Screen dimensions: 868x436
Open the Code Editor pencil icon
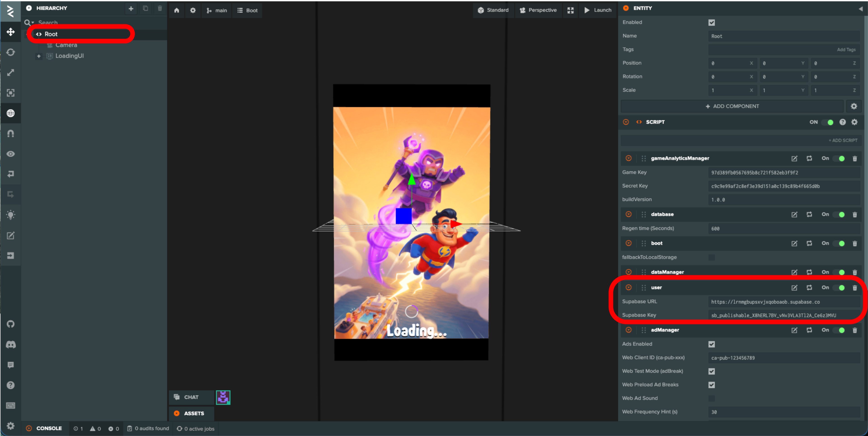10,236
